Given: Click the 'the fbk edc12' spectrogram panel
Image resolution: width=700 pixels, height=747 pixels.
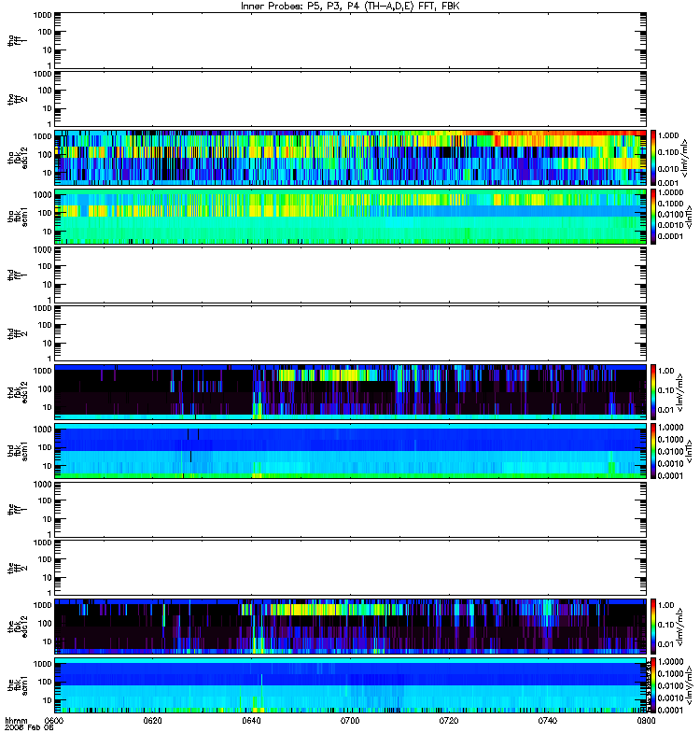Looking at the screenshot, I should click(x=351, y=627).
